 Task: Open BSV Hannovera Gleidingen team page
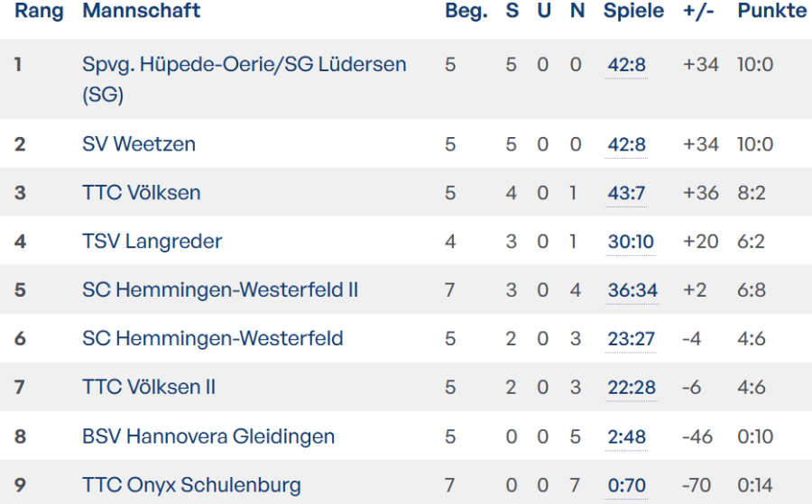coord(208,436)
